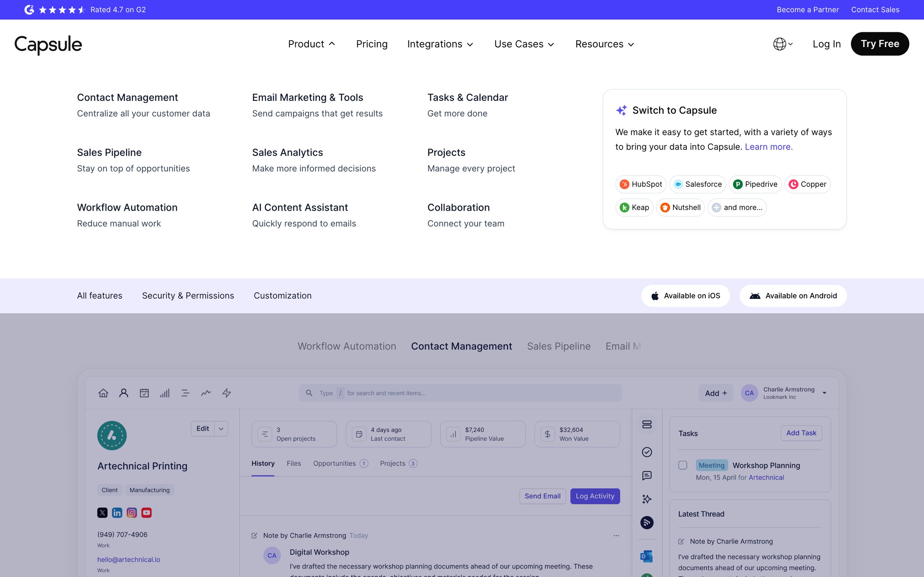The height and width of the screenshot is (577, 924).
Task: Open the X (Twitter) profile icon
Action: (102, 513)
